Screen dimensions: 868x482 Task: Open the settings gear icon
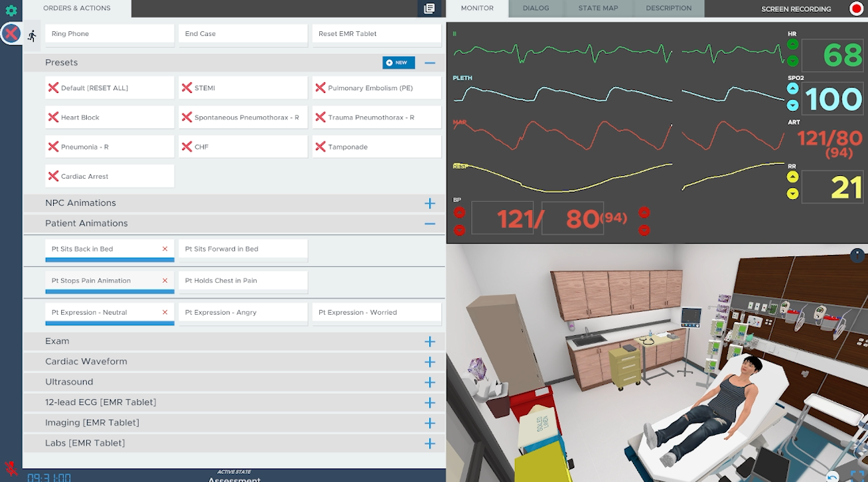pyautogui.click(x=11, y=11)
